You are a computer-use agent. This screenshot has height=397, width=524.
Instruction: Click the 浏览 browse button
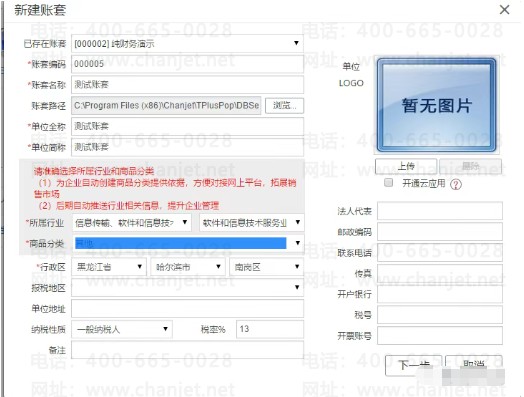(284, 106)
